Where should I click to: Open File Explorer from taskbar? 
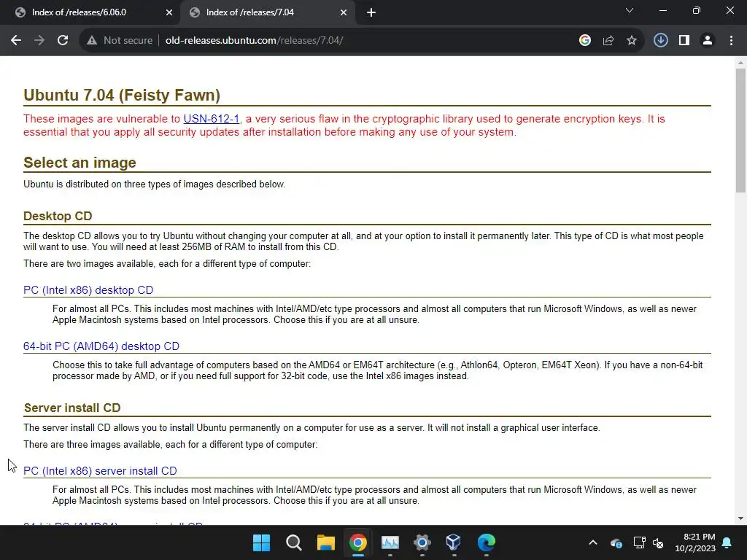pos(326,542)
